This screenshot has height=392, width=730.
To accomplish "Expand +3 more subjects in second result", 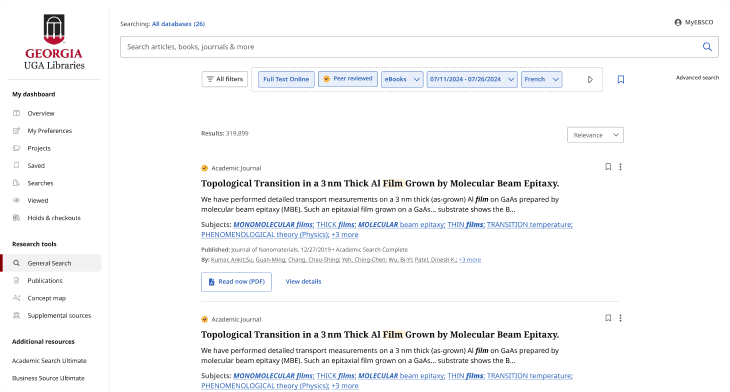I will 345,386.
